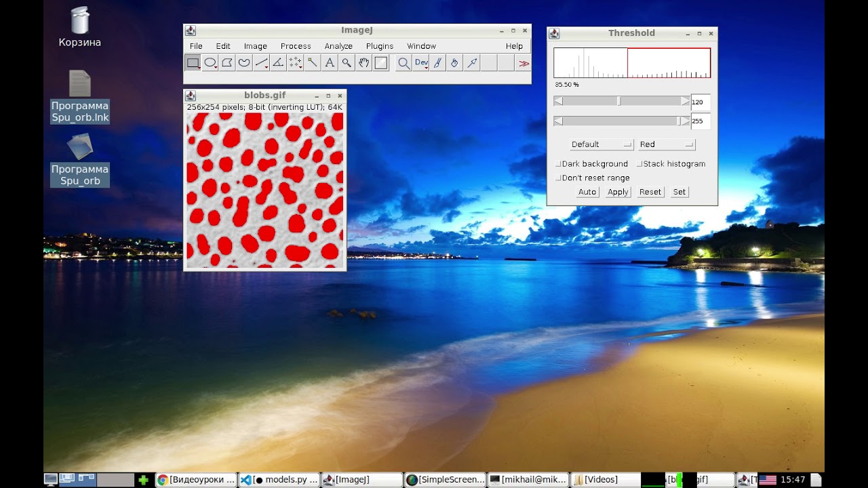868x488 pixels.
Task: Select the Color picker tool
Action: 380,63
